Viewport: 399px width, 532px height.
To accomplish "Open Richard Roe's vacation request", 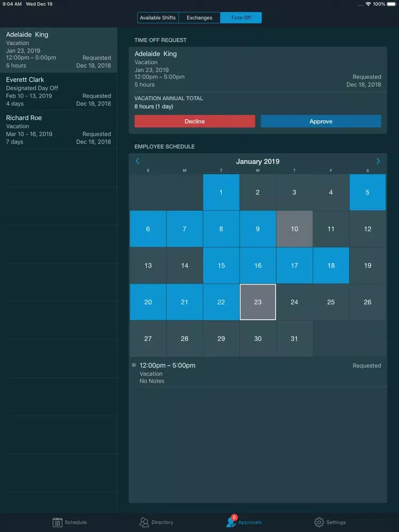I will tap(59, 130).
